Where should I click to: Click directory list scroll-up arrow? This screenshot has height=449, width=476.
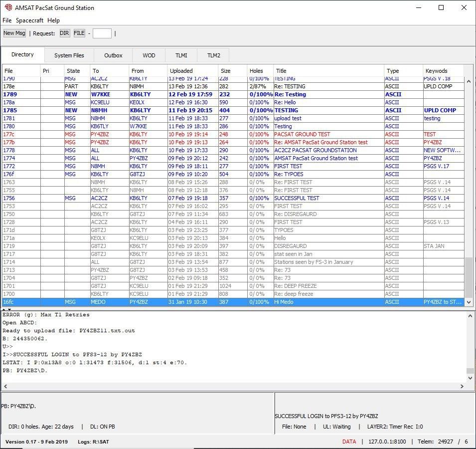[469, 81]
